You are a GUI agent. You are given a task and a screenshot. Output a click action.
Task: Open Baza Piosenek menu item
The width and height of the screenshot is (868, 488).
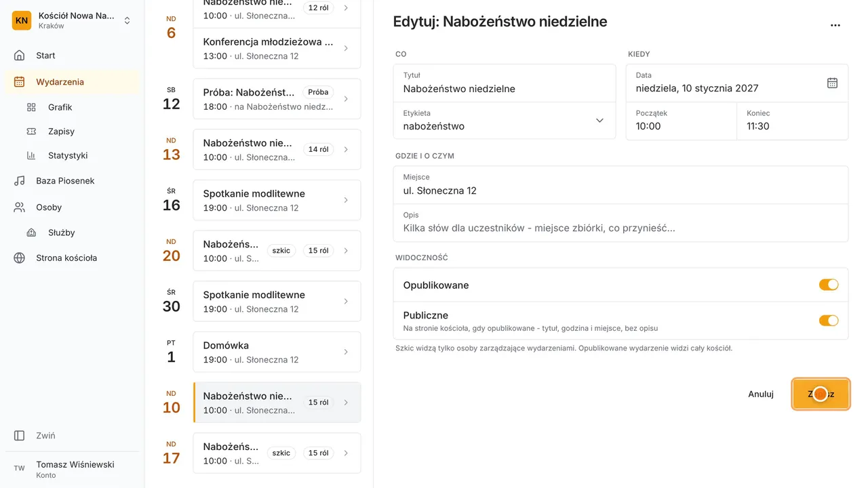(x=65, y=181)
